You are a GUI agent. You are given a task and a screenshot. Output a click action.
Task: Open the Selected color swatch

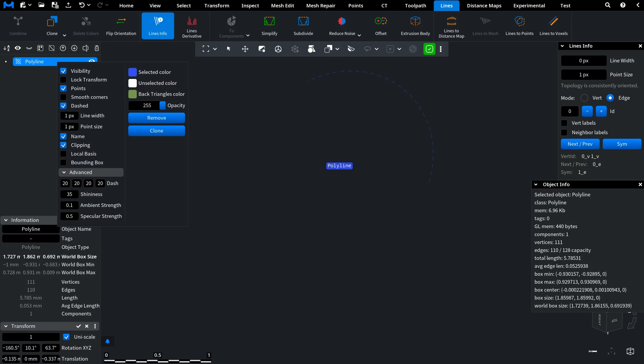(x=133, y=72)
